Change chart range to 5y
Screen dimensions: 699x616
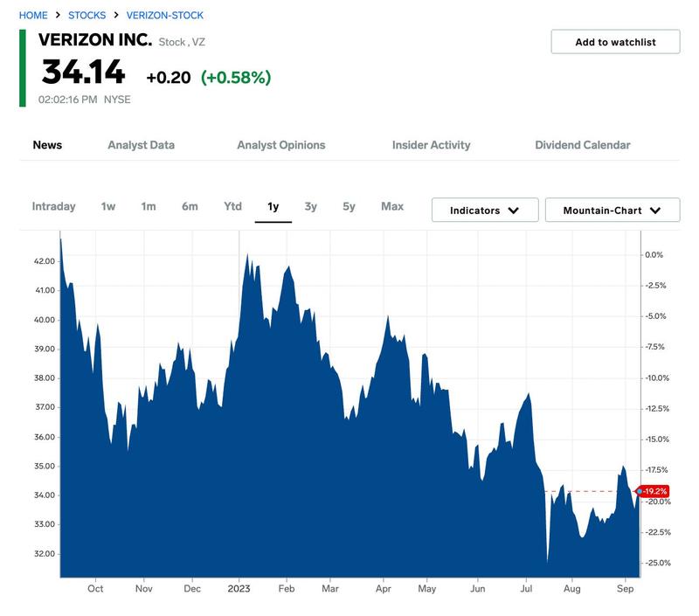click(349, 207)
